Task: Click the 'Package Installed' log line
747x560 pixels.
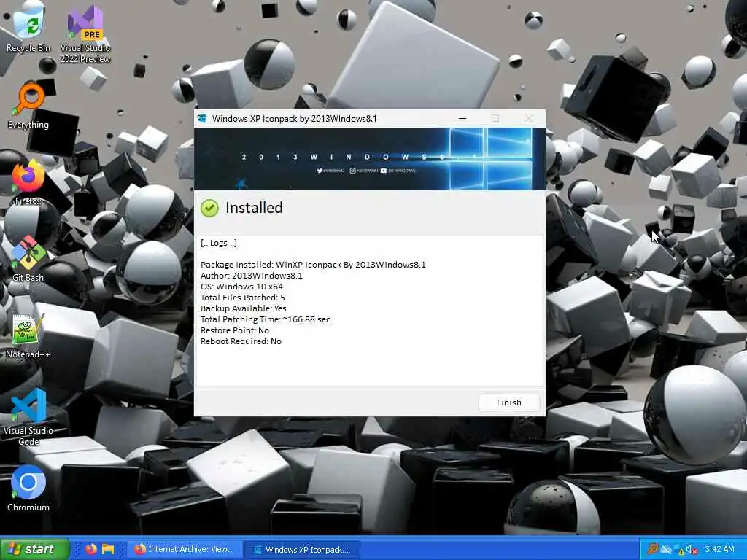Action: (313, 265)
